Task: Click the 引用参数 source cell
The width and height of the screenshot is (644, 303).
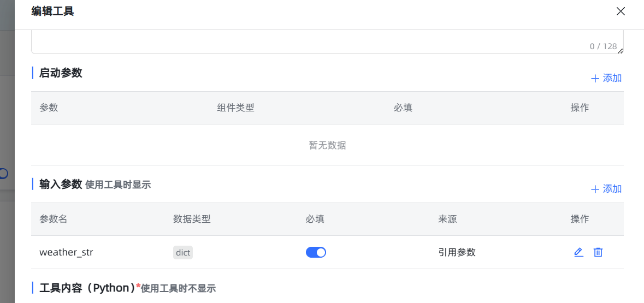Action: pos(457,252)
